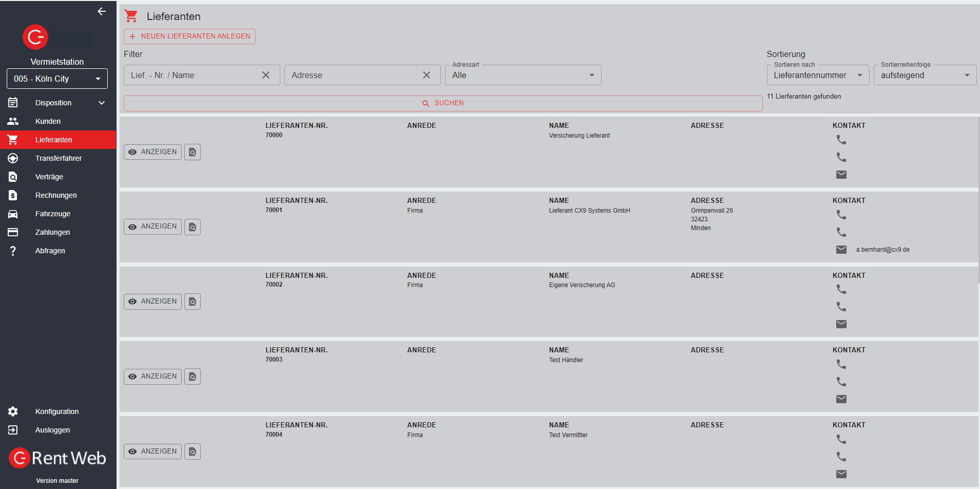
Task: Go to Rechnungen in the sidebar
Action: click(56, 195)
